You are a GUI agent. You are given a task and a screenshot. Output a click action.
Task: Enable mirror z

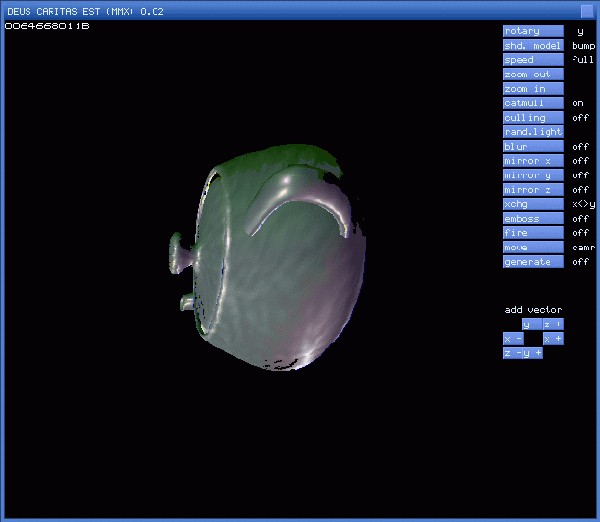coord(533,190)
